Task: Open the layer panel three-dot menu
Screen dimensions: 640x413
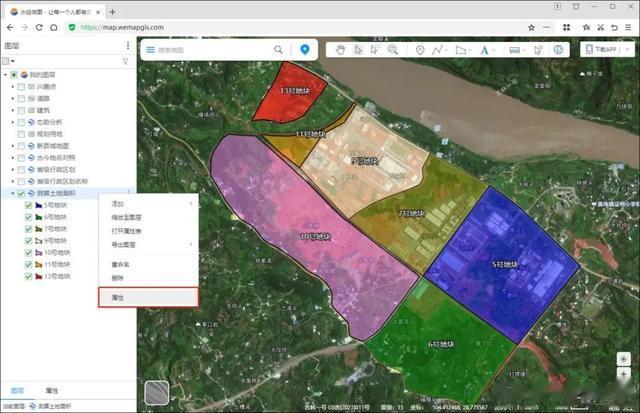Action: (128, 45)
